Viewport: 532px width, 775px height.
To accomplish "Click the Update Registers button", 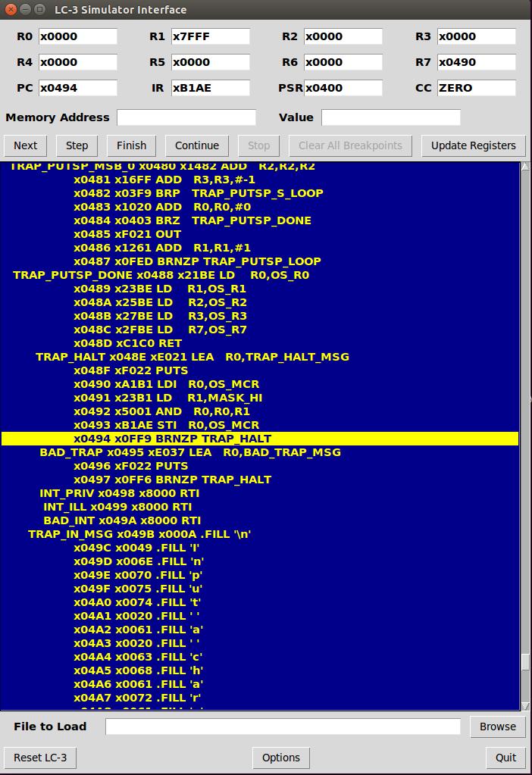I will [473, 145].
